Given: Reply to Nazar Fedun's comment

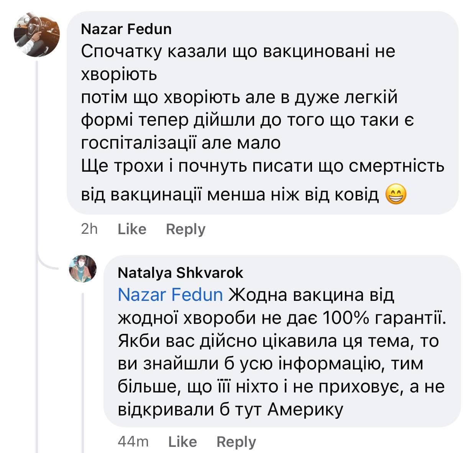Looking at the screenshot, I should [x=185, y=229].
